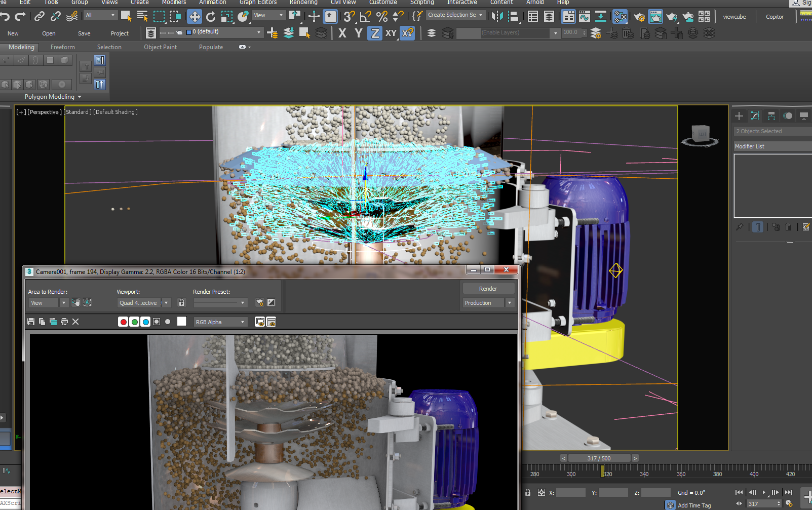
Task: Open Render Preset settings via the teapot icon
Action: pos(260,302)
